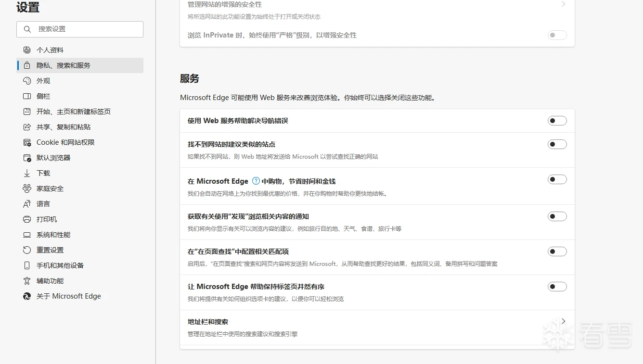
Task: Toggle 使用 Web 服务帮助解决导航错误
Action: 557,121
